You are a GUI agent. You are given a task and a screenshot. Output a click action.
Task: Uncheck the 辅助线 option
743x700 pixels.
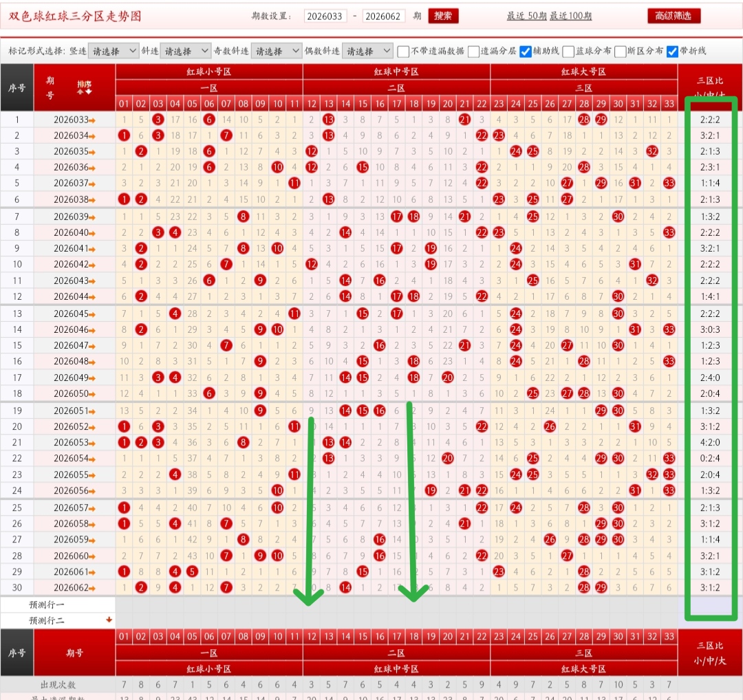[526, 51]
